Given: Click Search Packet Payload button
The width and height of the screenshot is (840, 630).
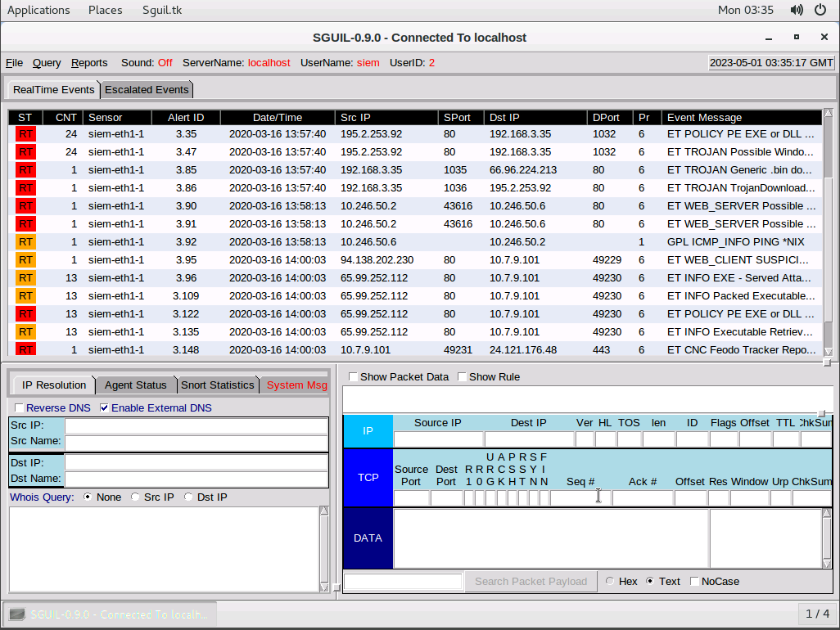Looking at the screenshot, I should click(x=531, y=581).
